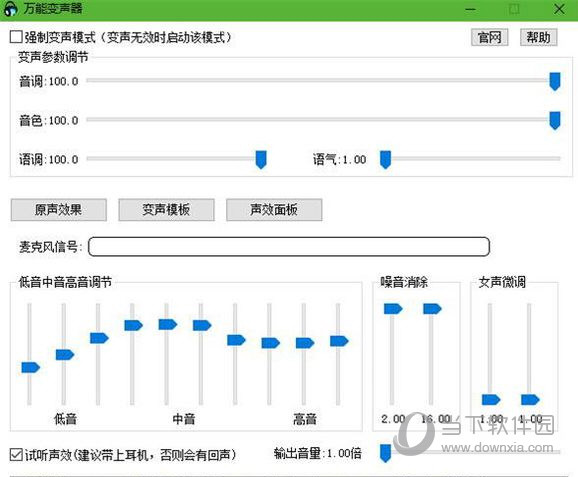Click the 语气 tone slider handle
Viewport: 578px width, 477px height.
point(385,160)
